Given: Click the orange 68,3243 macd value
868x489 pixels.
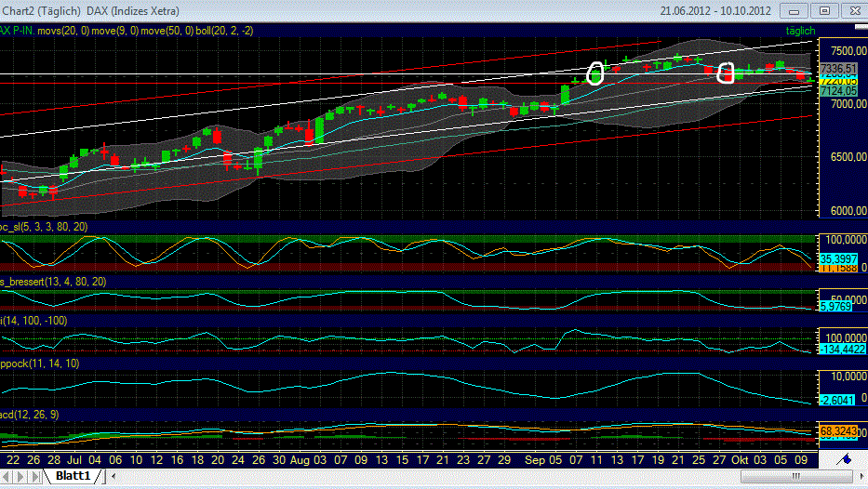Looking at the screenshot, I should point(838,430).
